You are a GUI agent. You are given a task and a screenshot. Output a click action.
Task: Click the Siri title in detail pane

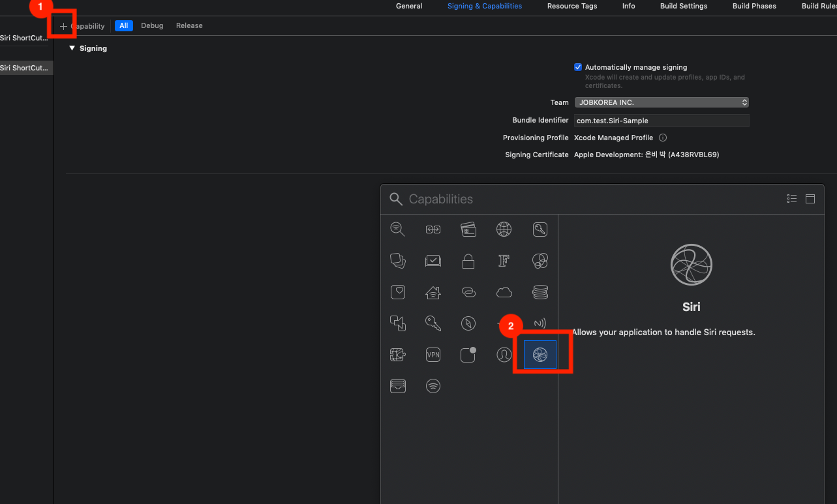(691, 306)
